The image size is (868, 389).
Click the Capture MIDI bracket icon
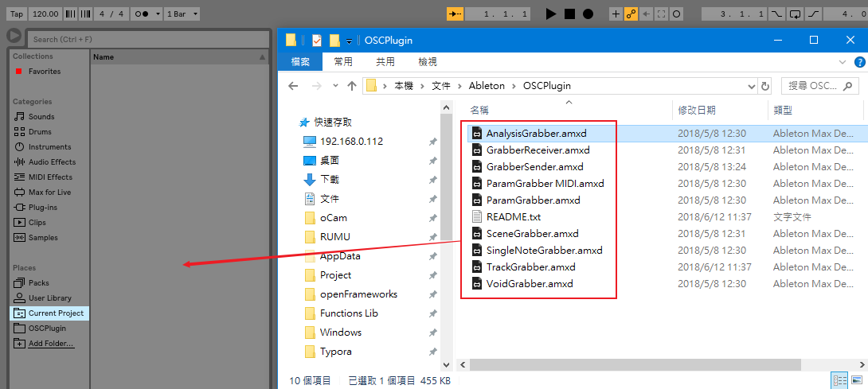click(661, 14)
